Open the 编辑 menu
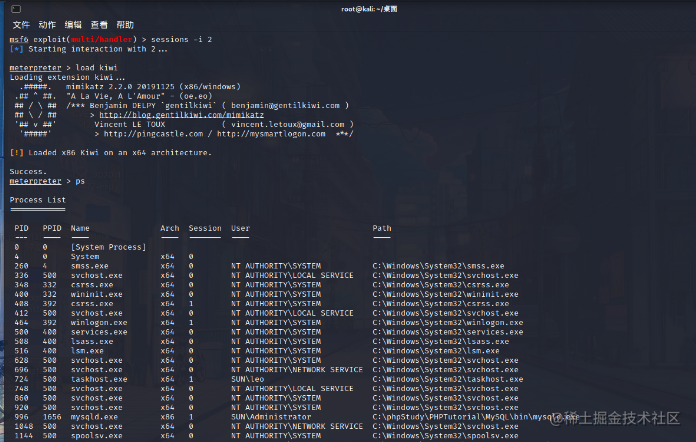 (x=73, y=25)
